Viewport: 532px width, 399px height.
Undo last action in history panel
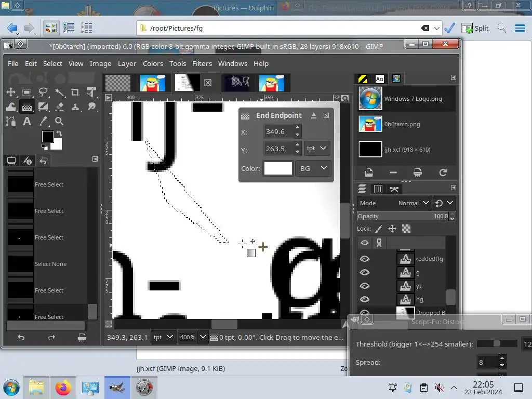(x=21, y=337)
